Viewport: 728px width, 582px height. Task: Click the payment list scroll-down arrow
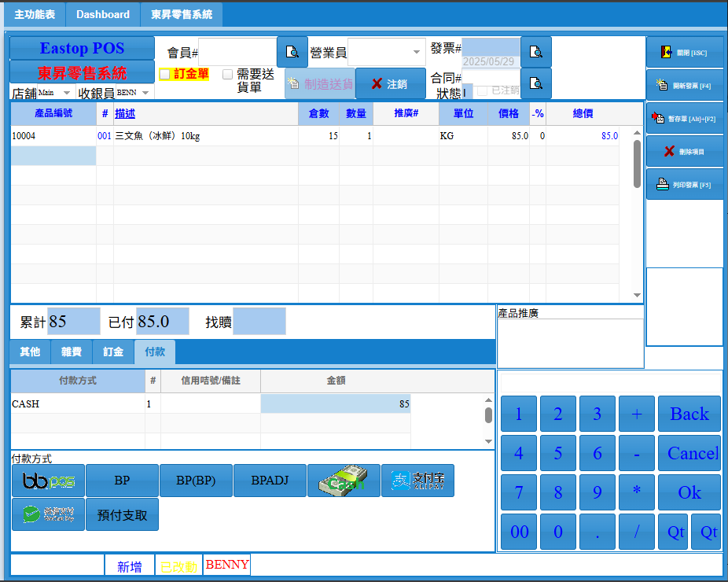pyautogui.click(x=488, y=441)
